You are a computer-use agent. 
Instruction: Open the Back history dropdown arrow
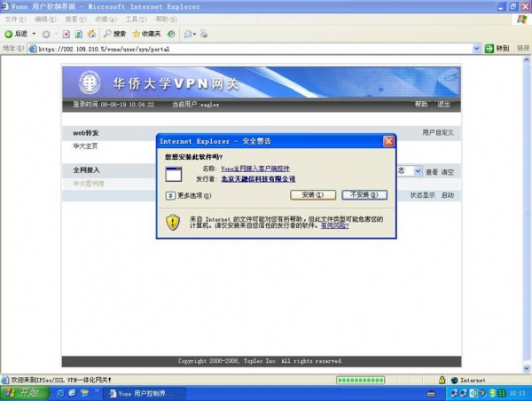tap(34, 34)
